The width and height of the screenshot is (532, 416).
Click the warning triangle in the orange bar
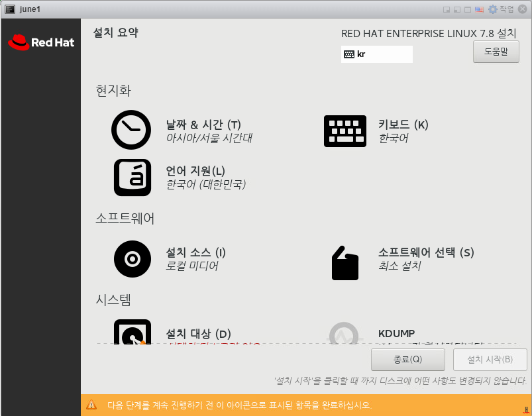pos(91,405)
